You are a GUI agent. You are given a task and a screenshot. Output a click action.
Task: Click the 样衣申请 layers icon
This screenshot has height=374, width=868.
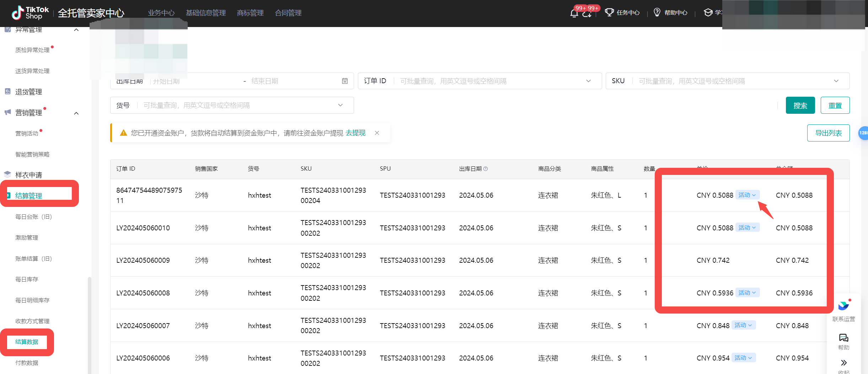click(x=8, y=175)
